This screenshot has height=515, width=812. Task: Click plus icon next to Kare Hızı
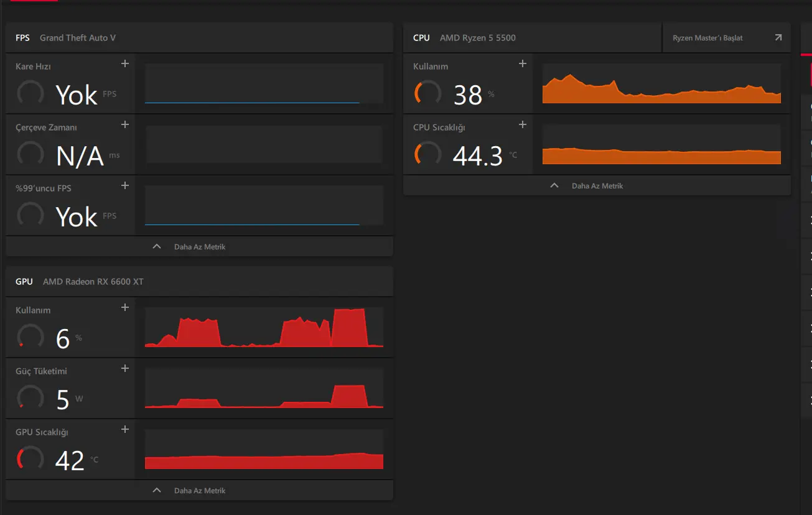click(125, 63)
